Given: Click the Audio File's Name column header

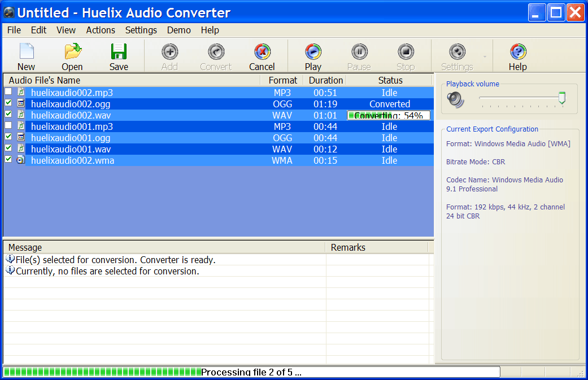Looking at the screenshot, I should 45,80.
